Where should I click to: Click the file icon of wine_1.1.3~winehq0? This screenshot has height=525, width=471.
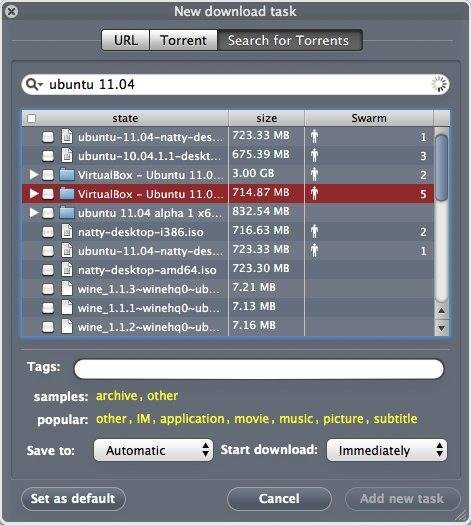pyautogui.click(x=67, y=288)
